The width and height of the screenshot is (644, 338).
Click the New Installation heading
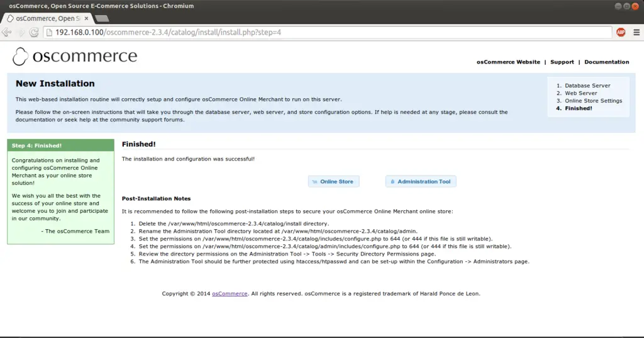[x=55, y=84]
